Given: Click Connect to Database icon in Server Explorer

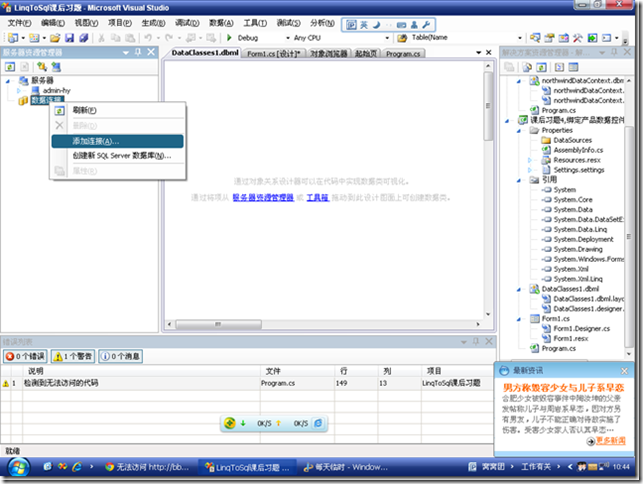Looking at the screenshot, I should [x=42, y=66].
